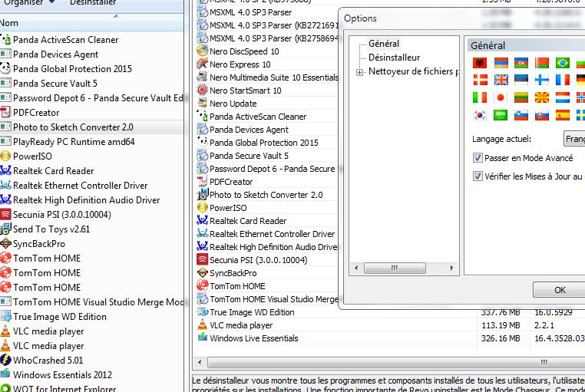Image resolution: width=585 pixels, height=392 pixels.
Task: Select PDFCreator in Revo list
Action: point(231,182)
